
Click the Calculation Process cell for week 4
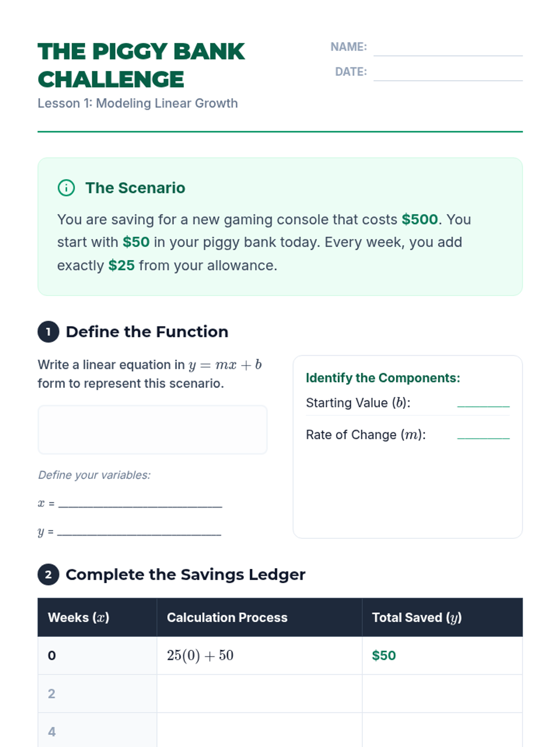pos(259,731)
